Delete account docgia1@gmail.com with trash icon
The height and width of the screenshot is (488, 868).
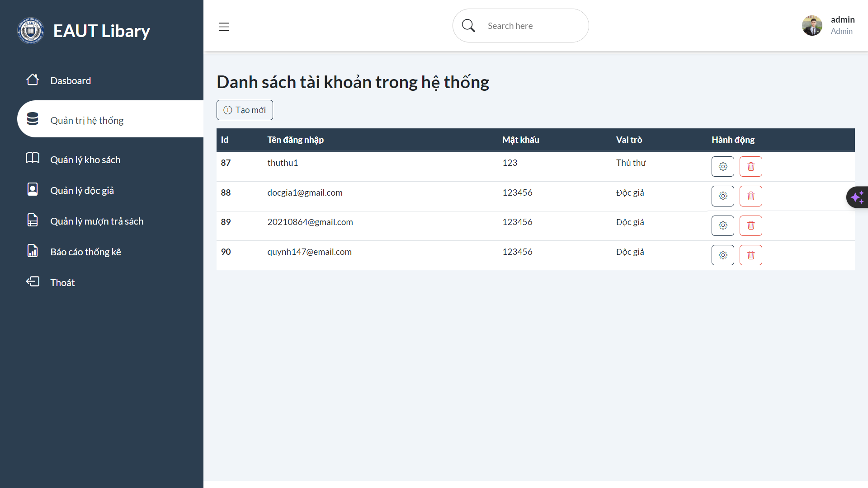pos(750,196)
